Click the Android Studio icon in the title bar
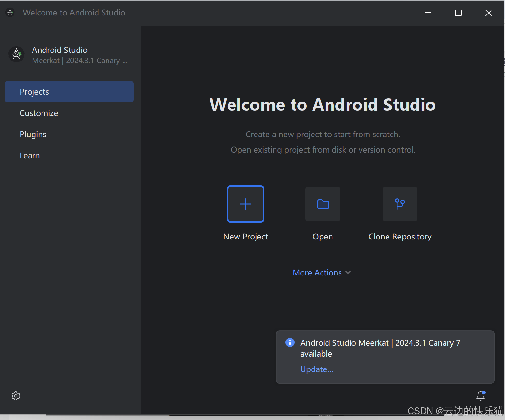Image resolution: width=505 pixels, height=420 pixels. point(10,13)
